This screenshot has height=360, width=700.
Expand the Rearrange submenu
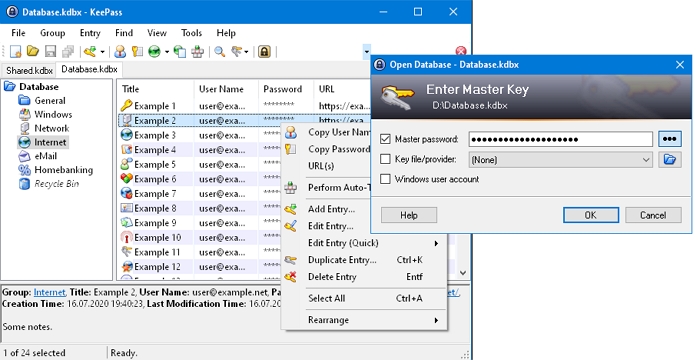click(x=436, y=320)
